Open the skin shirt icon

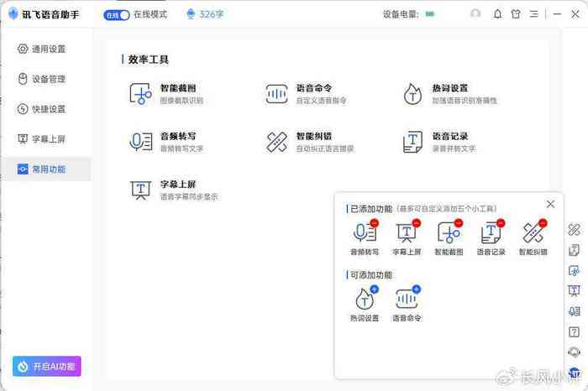(516, 14)
